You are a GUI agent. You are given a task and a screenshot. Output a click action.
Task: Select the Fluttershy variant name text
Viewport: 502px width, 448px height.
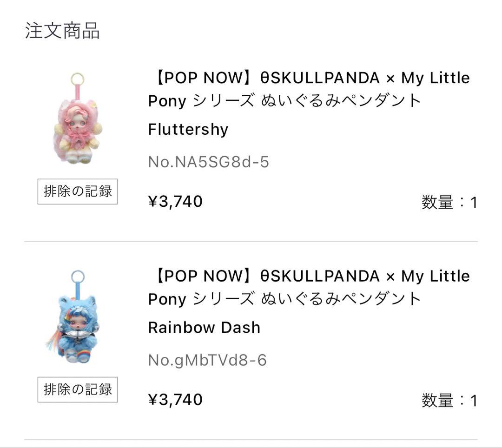click(188, 129)
